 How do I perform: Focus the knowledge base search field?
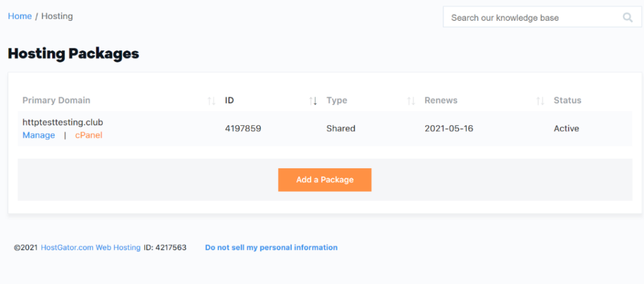pos(531,18)
